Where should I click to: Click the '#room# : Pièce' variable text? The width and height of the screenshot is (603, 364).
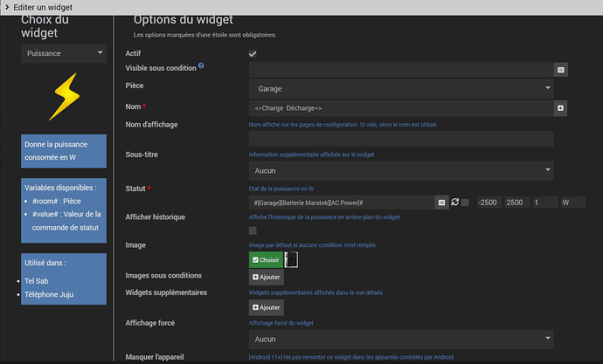(x=57, y=201)
